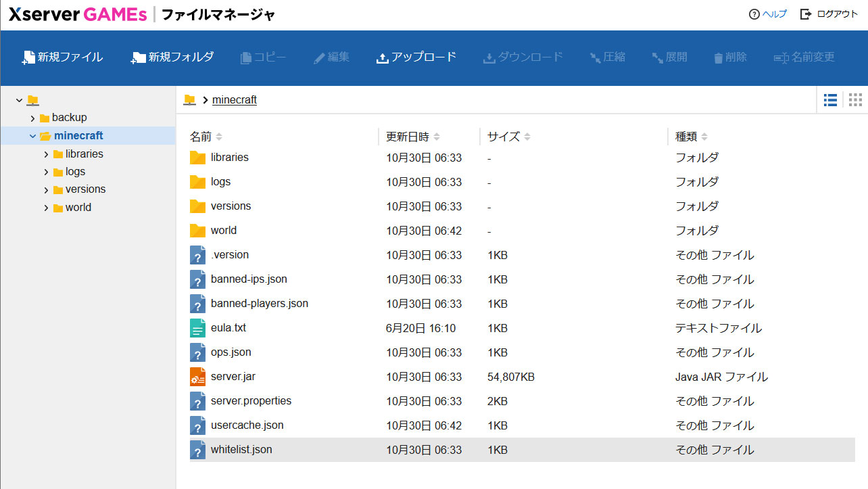This screenshot has height=489, width=868.
Task: Click the usercache.json file icon
Action: 197,425
